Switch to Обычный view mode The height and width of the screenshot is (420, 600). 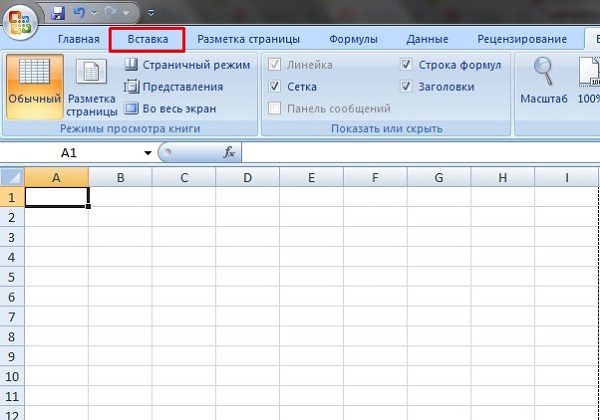point(35,84)
